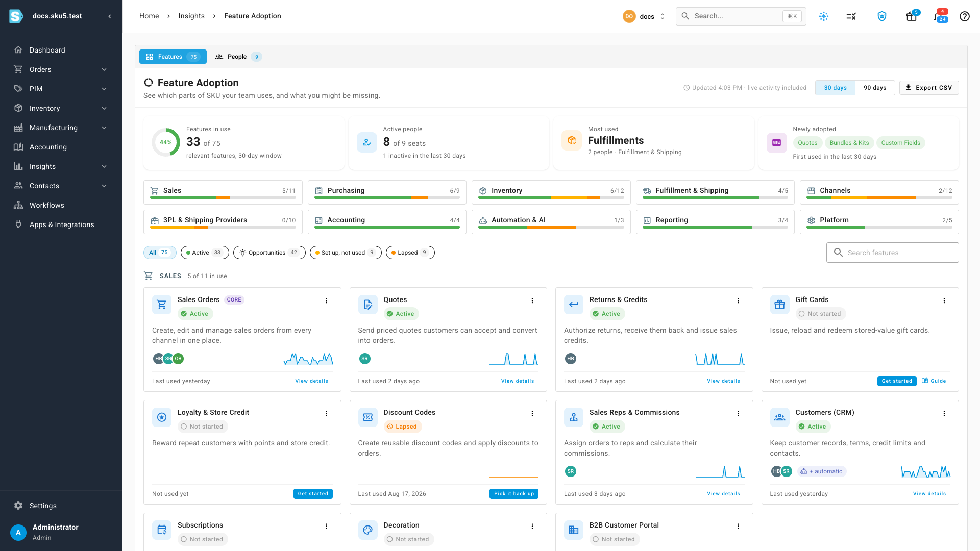Click the Sales category progress bar card
The height and width of the screenshot is (551, 980).
pyautogui.click(x=223, y=192)
